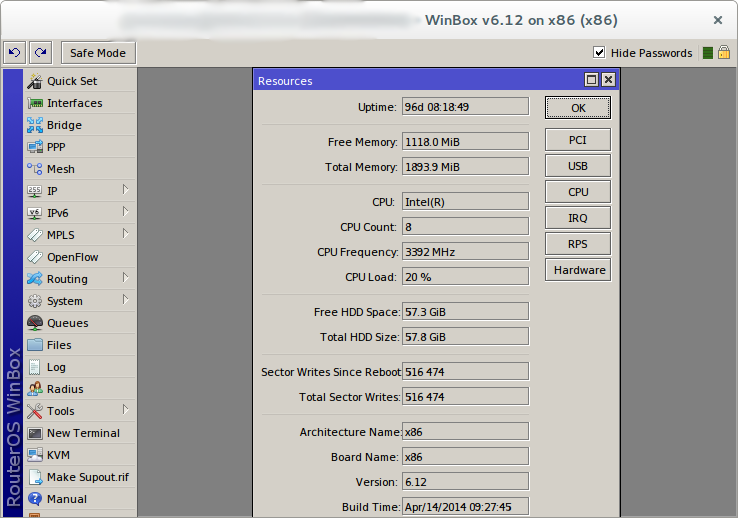
Task: Click the IPv6 menu icon
Action: [x=35, y=213]
